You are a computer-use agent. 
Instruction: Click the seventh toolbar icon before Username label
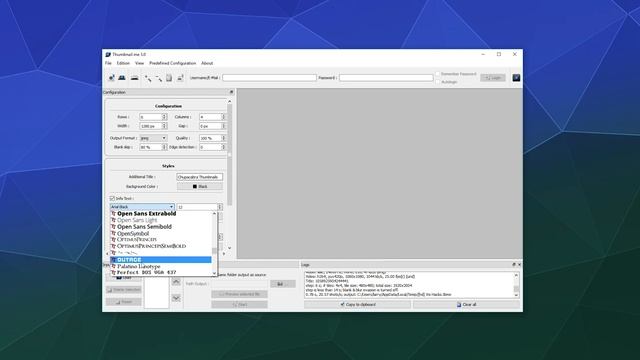(x=180, y=78)
